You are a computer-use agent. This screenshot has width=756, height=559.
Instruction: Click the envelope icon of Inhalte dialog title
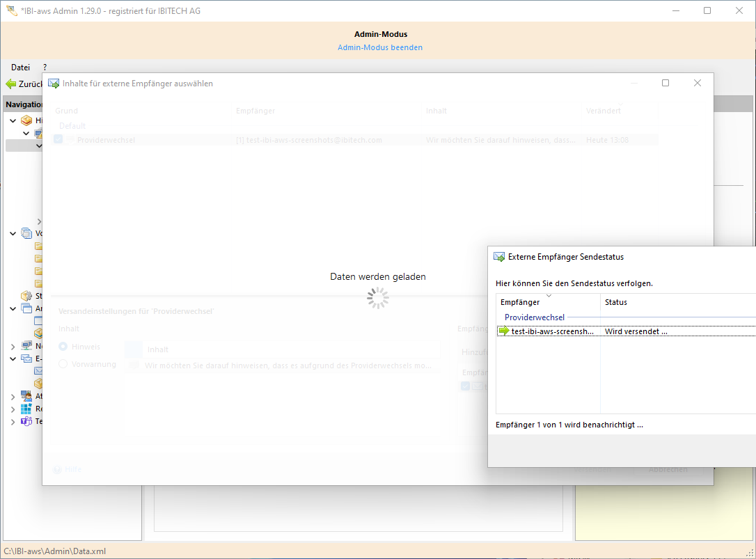[x=54, y=84]
